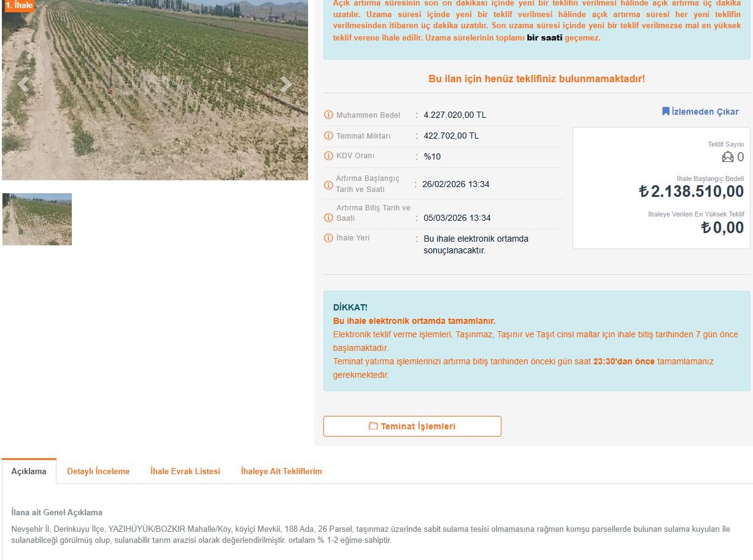Show next photo with right arrow
The height and width of the screenshot is (560, 753).
pyautogui.click(x=285, y=85)
